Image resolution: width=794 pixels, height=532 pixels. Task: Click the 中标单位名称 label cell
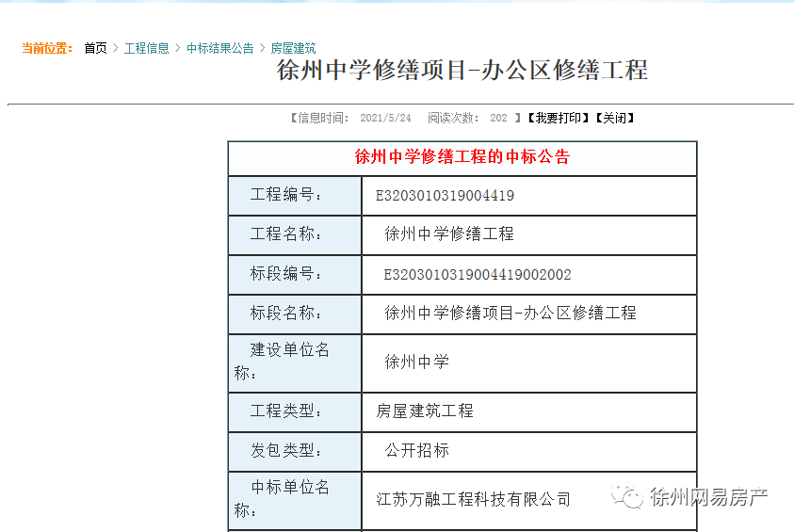[x=295, y=501]
